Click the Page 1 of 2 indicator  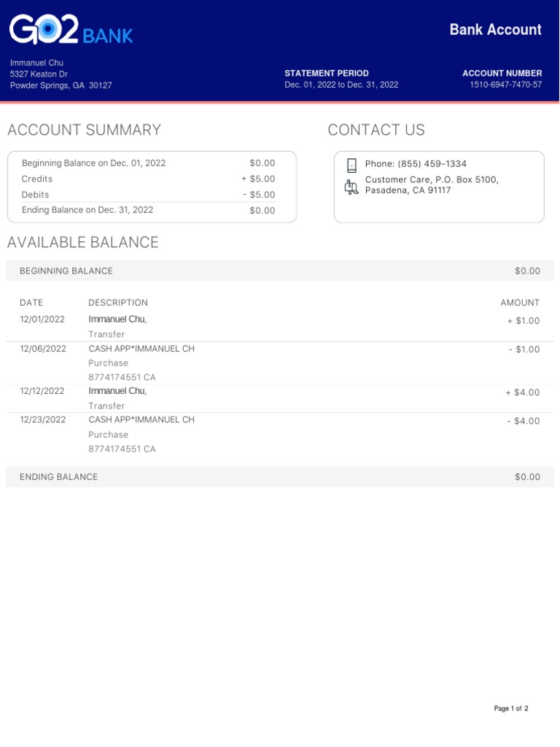click(x=510, y=708)
